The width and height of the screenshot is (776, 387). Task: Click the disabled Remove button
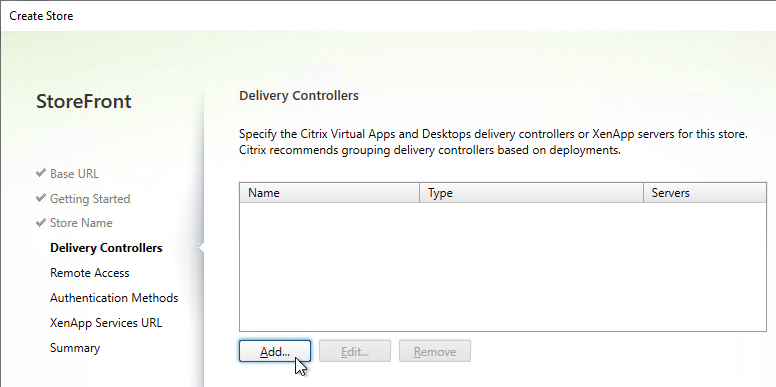(435, 351)
